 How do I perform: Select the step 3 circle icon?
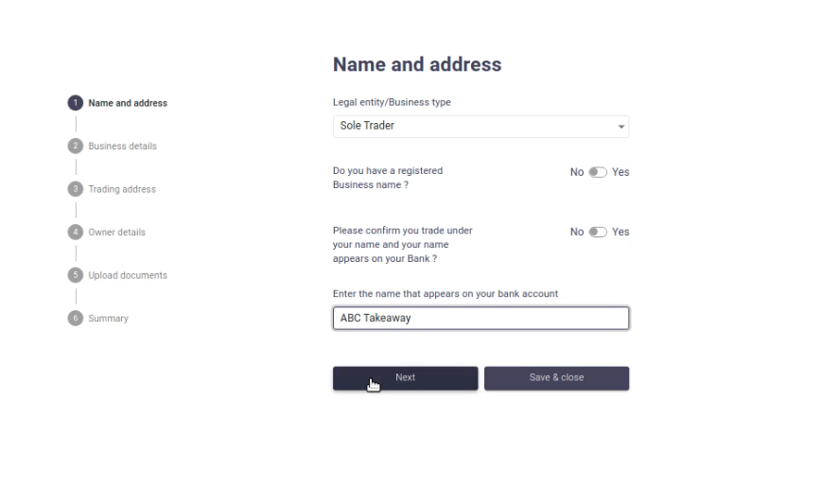coord(75,189)
